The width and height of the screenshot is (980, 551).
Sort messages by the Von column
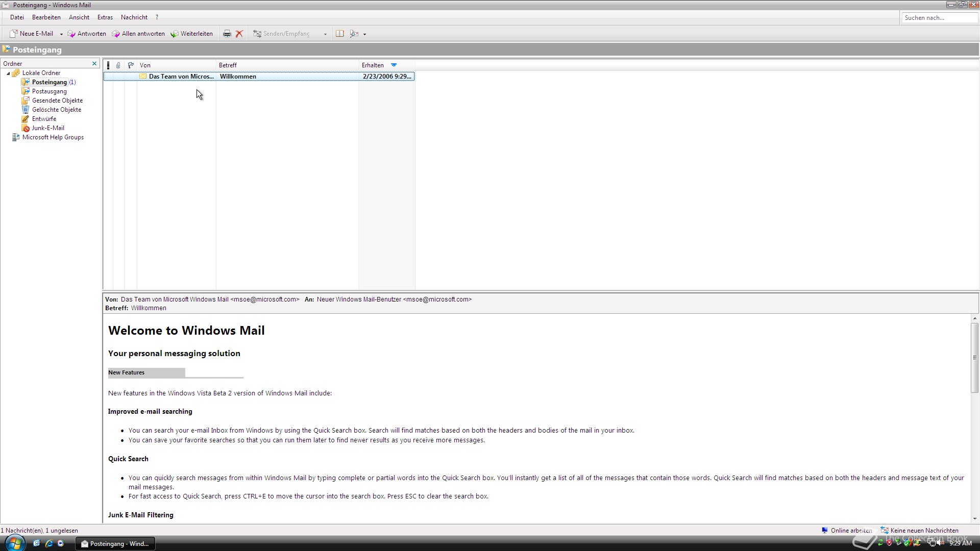tap(177, 65)
